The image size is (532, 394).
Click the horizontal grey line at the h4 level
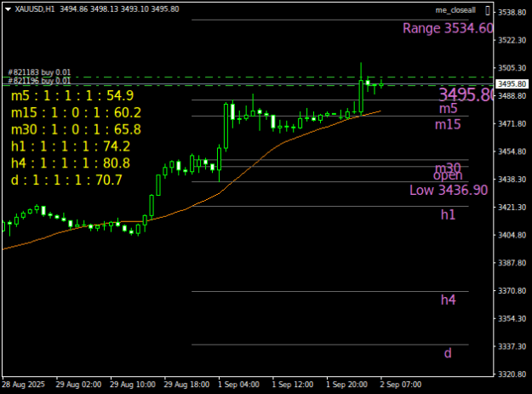click(330, 291)
